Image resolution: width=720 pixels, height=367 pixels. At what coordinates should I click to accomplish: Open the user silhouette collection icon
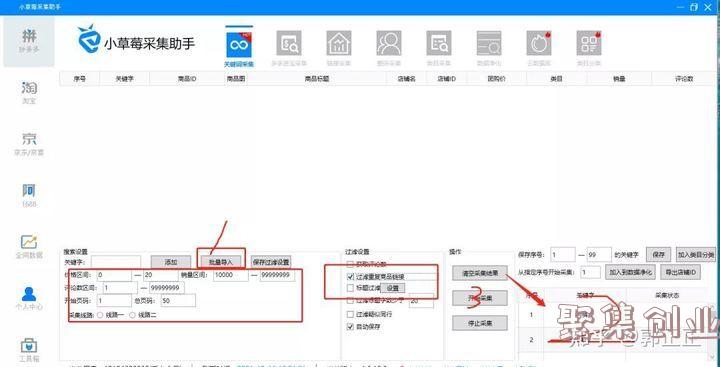[389, 44]
